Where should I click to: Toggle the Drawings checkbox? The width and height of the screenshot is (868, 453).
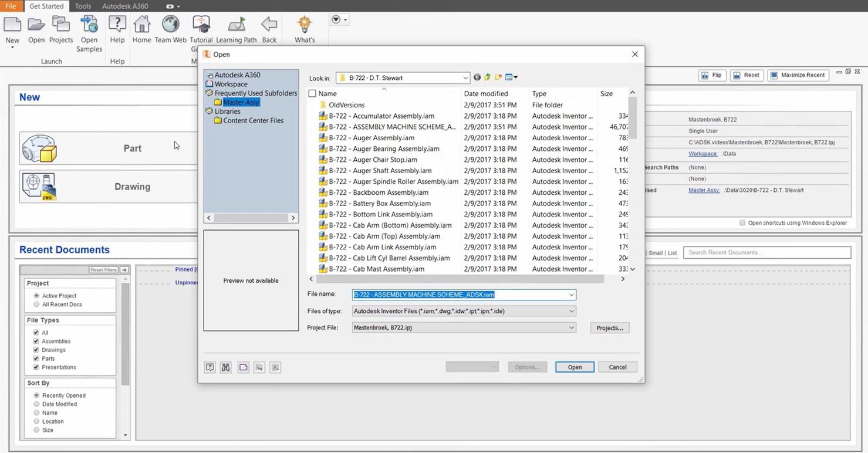point(36,350)
